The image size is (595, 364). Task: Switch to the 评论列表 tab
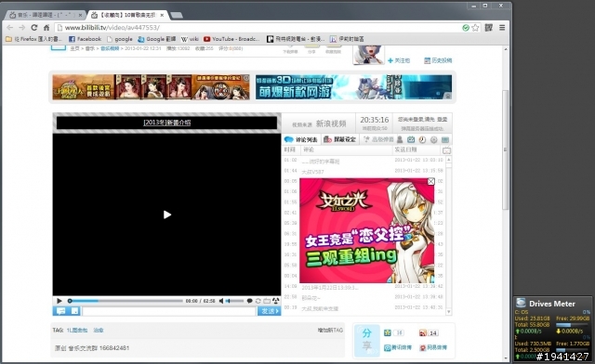[x=300, y=139]
